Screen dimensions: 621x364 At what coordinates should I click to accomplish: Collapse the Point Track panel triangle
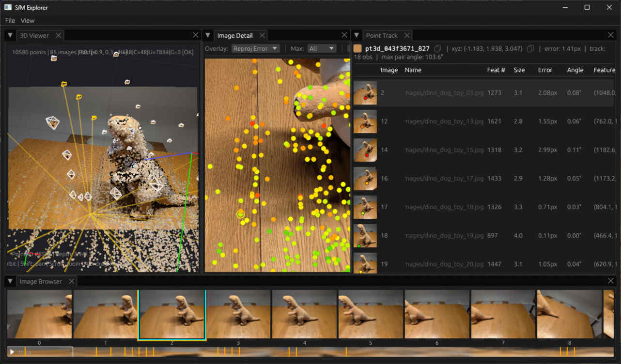click(357, 35)
